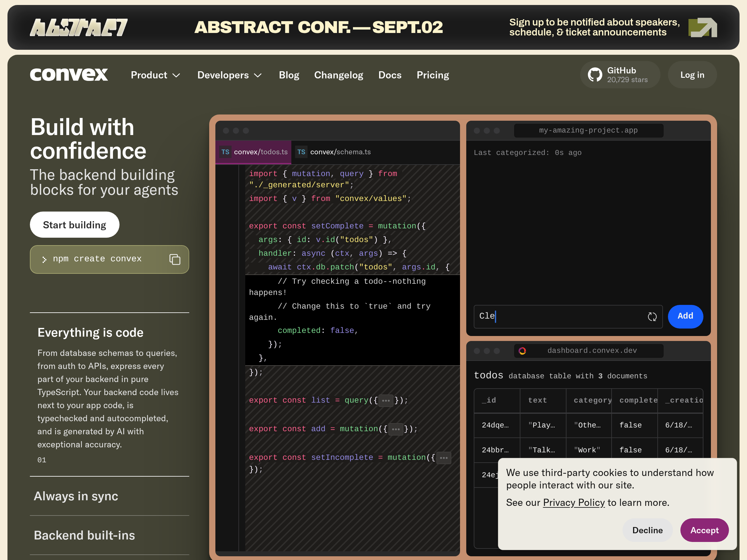
Task: Click the Log in button
Action: (x=692, y=75)
